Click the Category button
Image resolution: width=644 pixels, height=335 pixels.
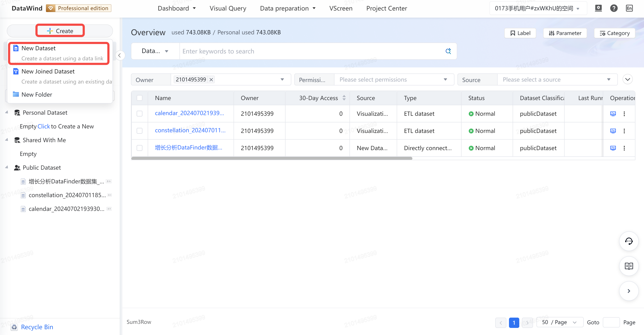[615, 33]
